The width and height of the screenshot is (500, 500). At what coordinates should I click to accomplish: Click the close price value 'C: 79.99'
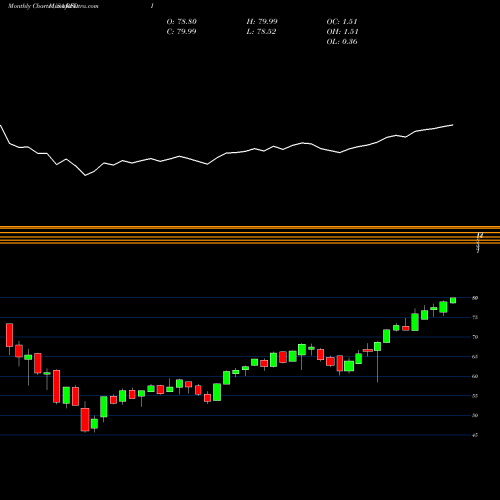pos(181,32)
